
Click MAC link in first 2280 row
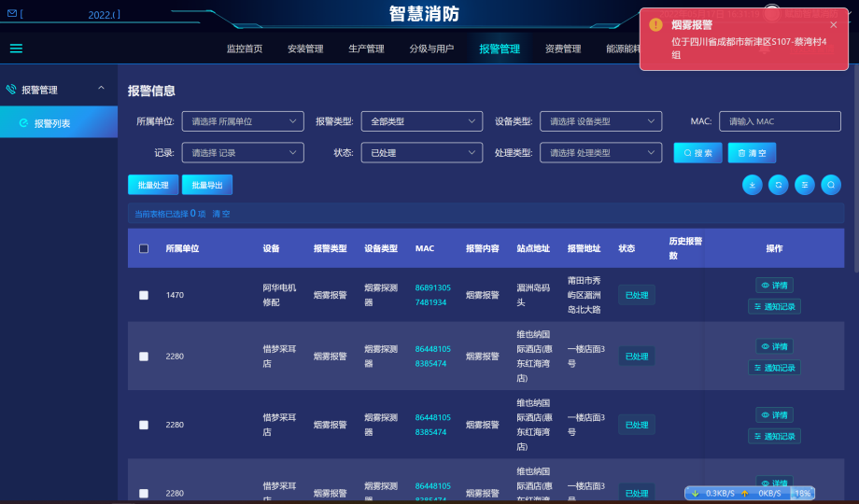pyautogui.click(x=433, y=357)
